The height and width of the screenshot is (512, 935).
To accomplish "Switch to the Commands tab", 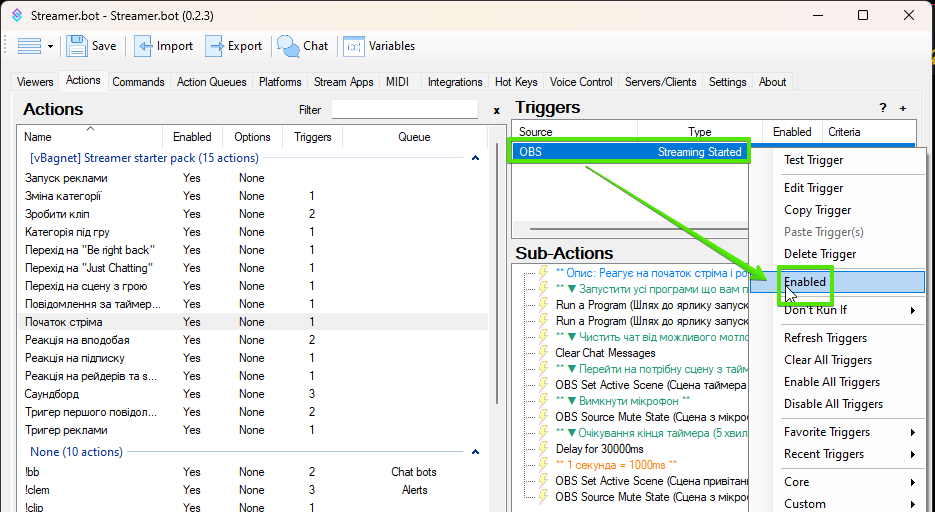I will pyautogui.click(x=138, y=82).
